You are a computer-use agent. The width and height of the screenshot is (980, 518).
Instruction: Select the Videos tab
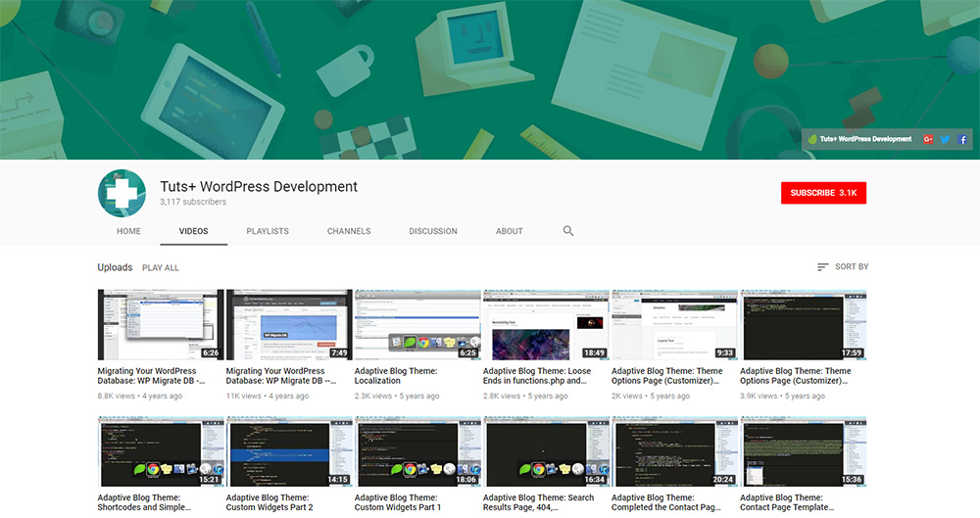point(194,231)
